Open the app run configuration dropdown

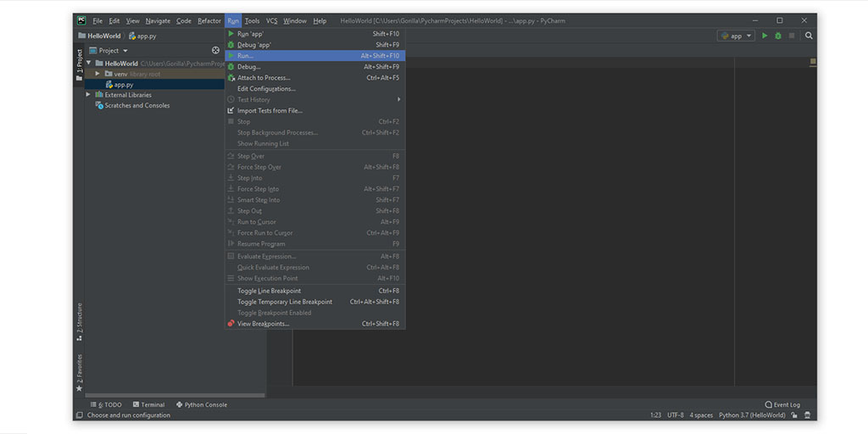(736, 36)
